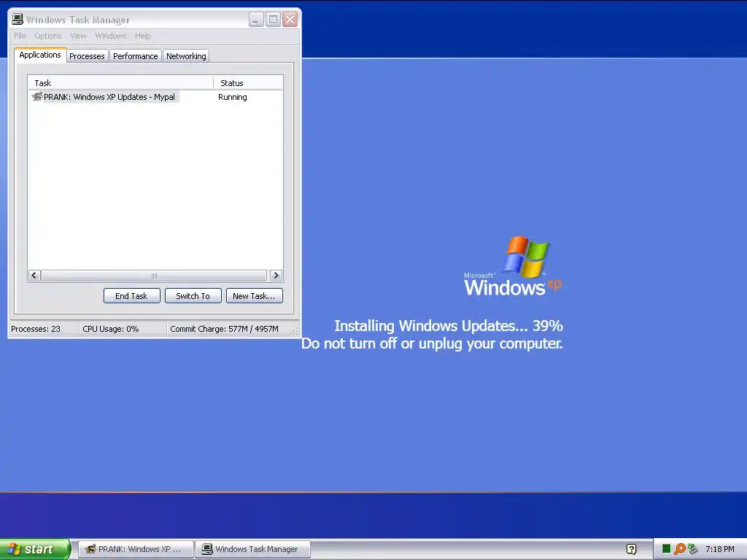This screenshot has height=560, width=747.
Task: Click the Windows Task Manager taskbar button
Action: pos(252,549)
